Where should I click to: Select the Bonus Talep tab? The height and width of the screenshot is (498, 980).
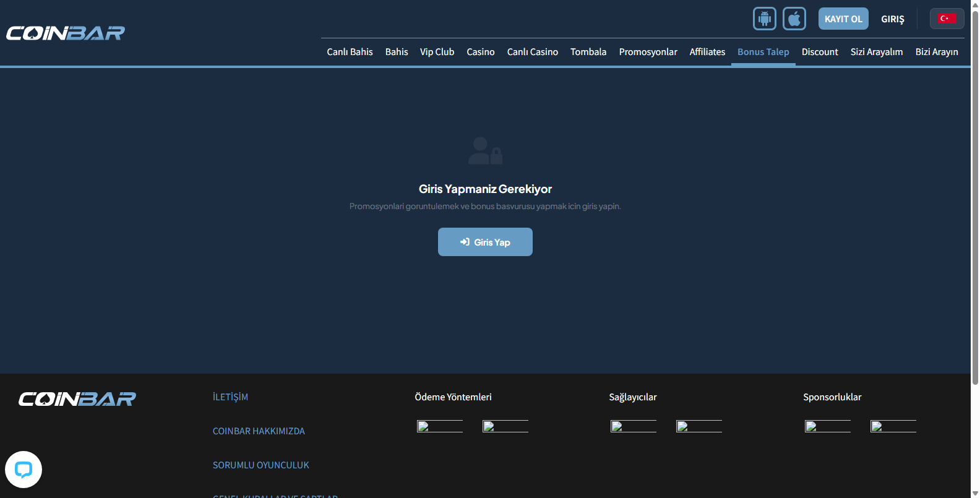[763, 52]
